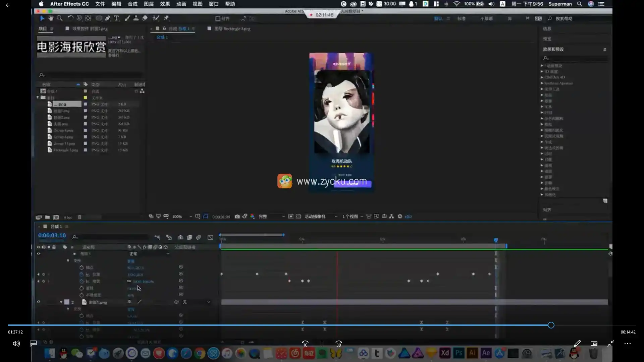The image size is (644, 362).
Task: Select the Hand tool
Action: click(51, 18)
